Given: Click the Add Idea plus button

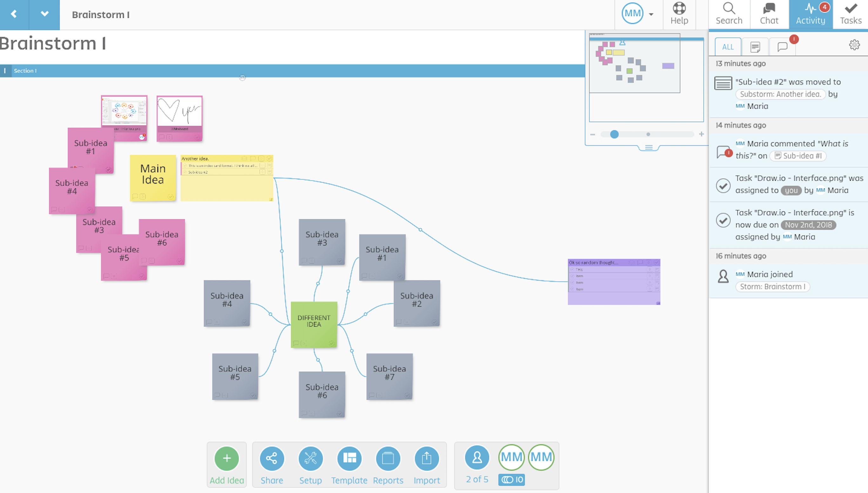Looking at the screenshot, I should tap(226, 458).
